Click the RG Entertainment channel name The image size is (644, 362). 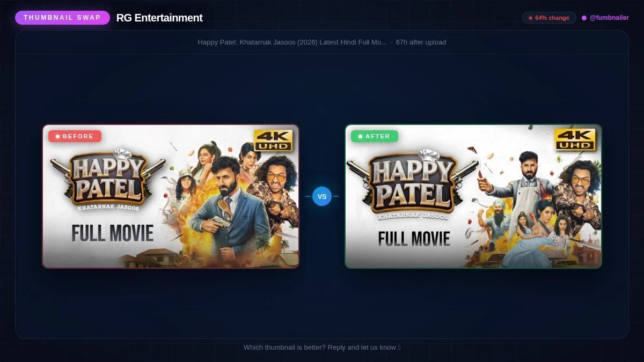pos(159,18)
